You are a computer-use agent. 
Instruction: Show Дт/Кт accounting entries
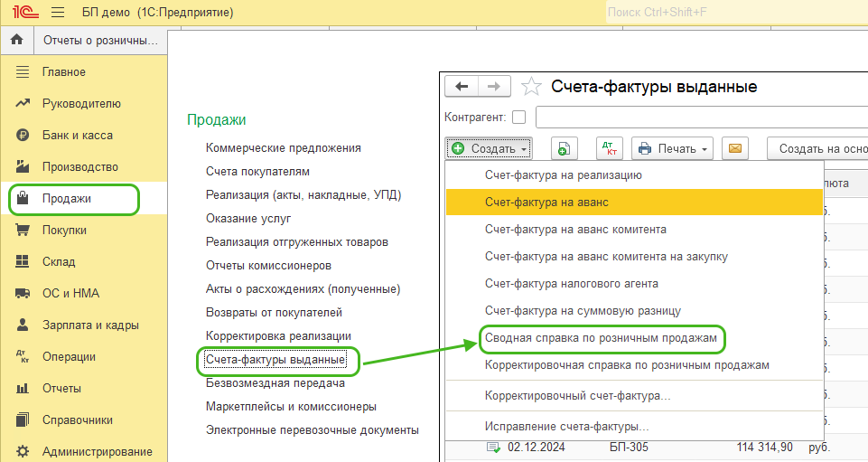tap(610, 148)
